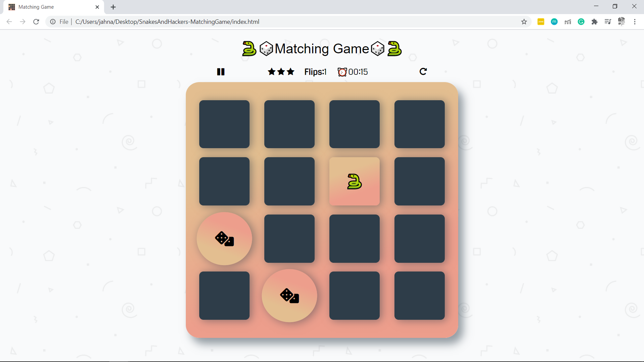Open the Grammarly extension icon
Image resolution: width=644 pixels, height=362 pixels.
click(x=581, y=22)
